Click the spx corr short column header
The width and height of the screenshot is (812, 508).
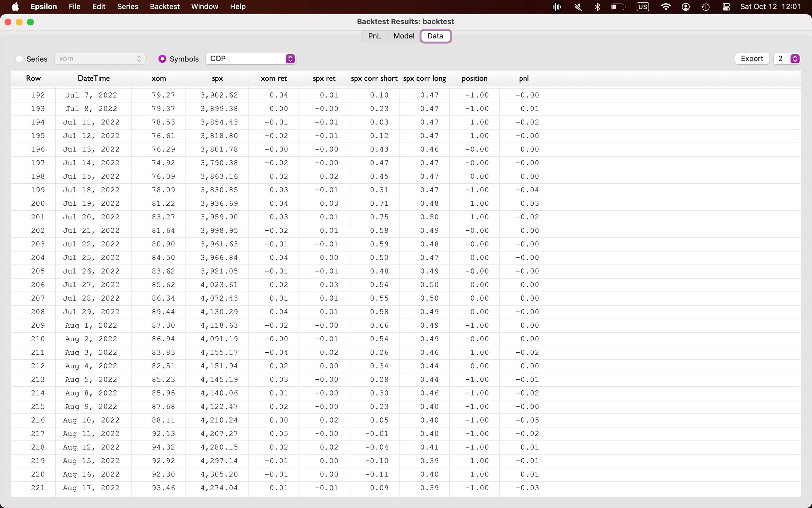point(374,78)
